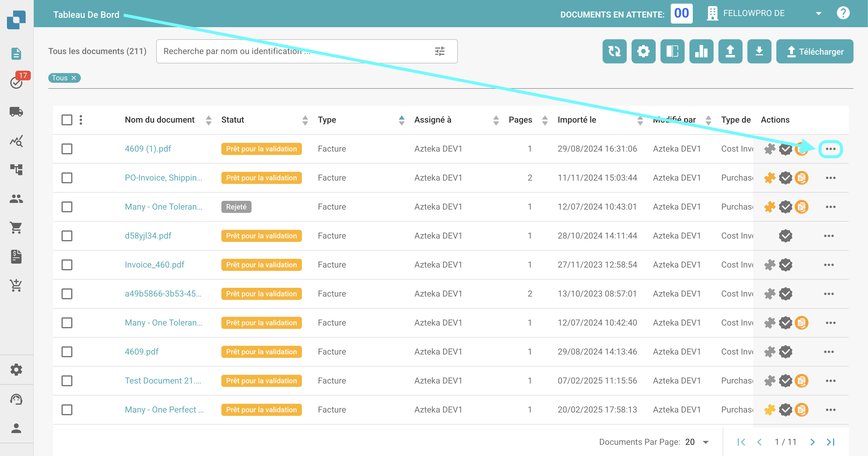Click the puzzle icon for PO-Invoice row
This screenshot has width=868, height=456.
pyautogui.click(x=770, y=178)
